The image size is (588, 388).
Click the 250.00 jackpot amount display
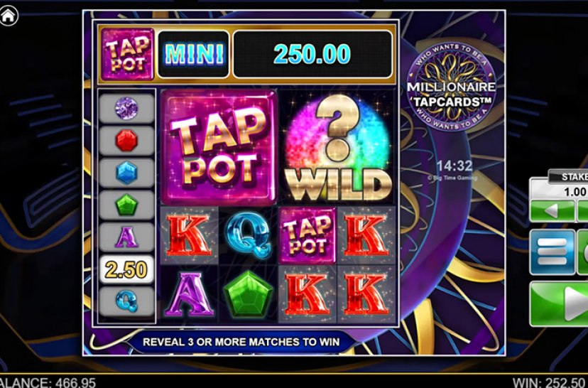[312, 55]
